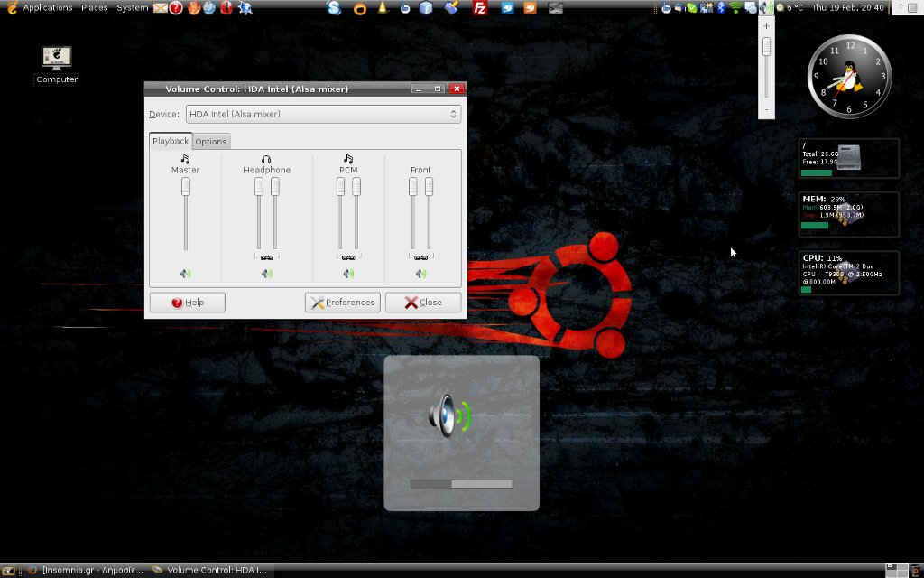924x578 pixels.
Task: Click the right Headphone slider handle
Action: point(275,187)
